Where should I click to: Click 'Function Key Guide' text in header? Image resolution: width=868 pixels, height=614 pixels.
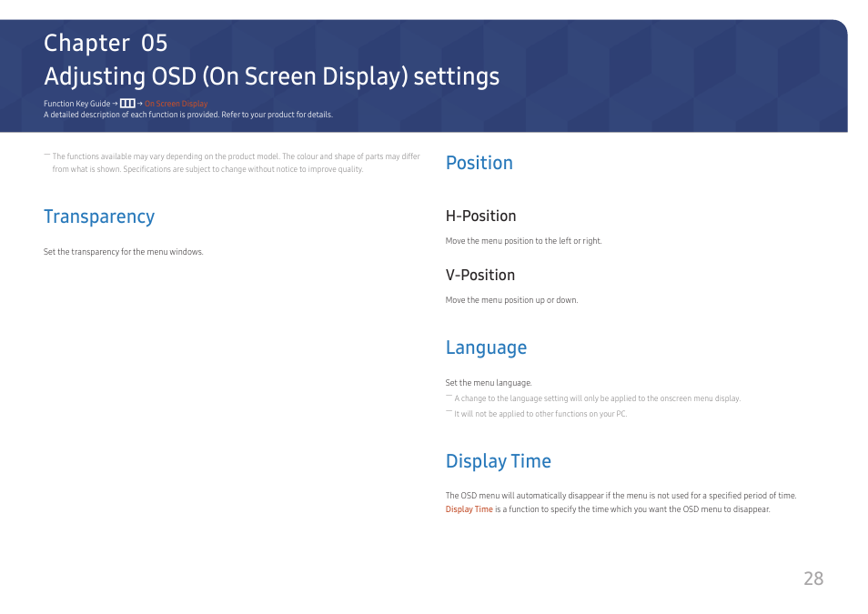77,104
